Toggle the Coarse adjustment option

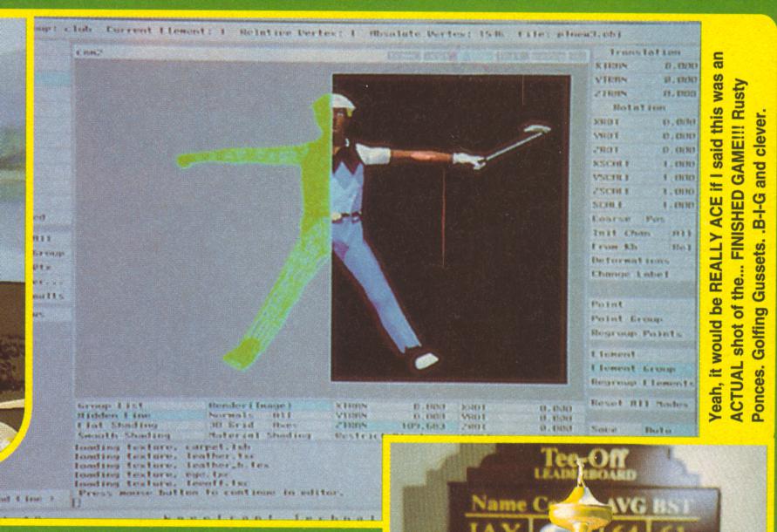(x=611, y=219)
